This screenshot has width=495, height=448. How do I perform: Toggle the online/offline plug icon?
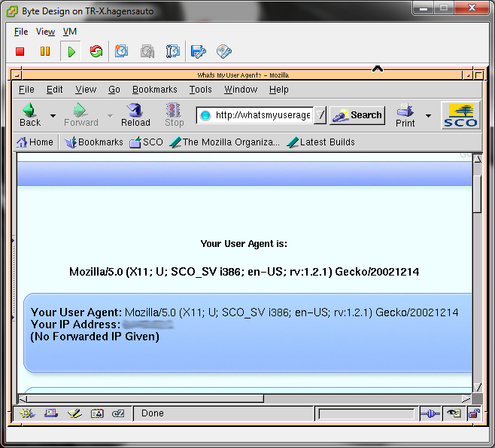click(430, 413)
